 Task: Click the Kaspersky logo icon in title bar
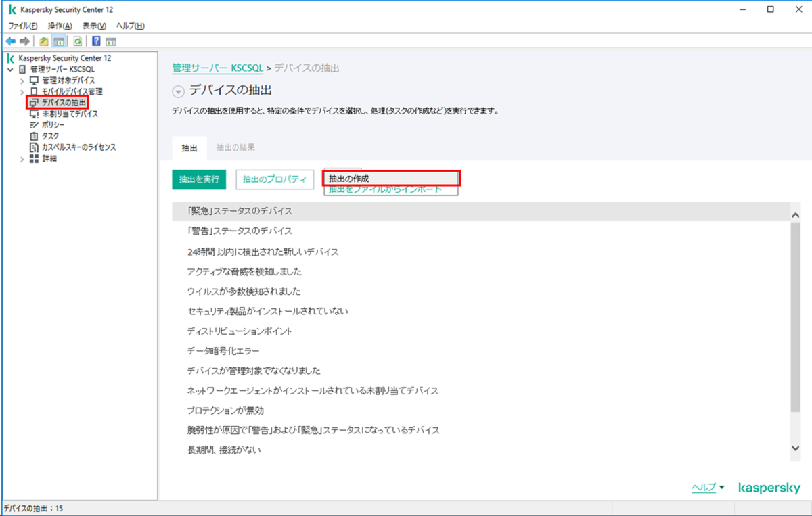12,10
